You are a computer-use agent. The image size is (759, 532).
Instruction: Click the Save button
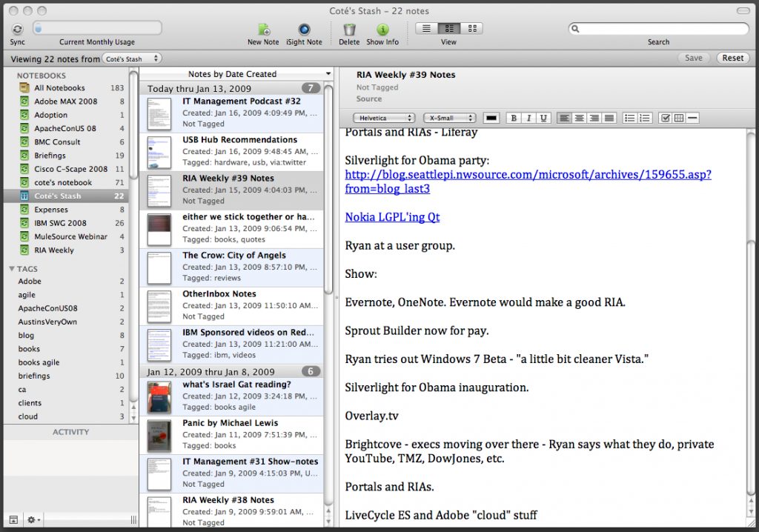click(693, 58)
